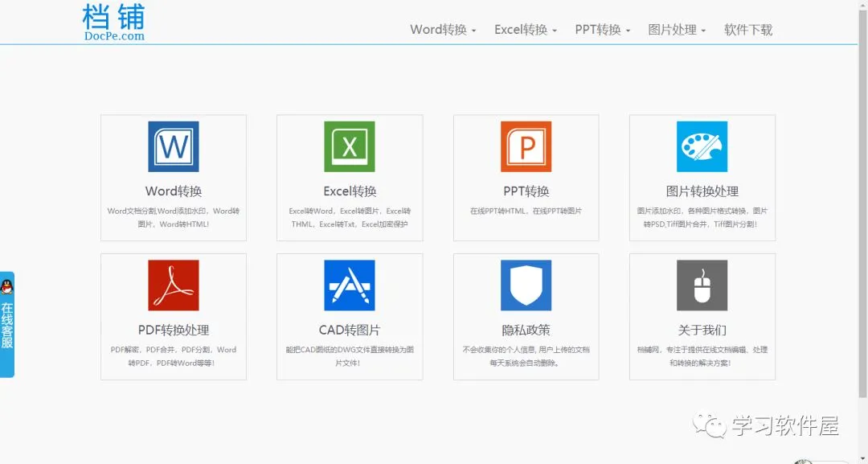Click the gray mouse icon
Screen dimensions: 868x464
(702, 285)
